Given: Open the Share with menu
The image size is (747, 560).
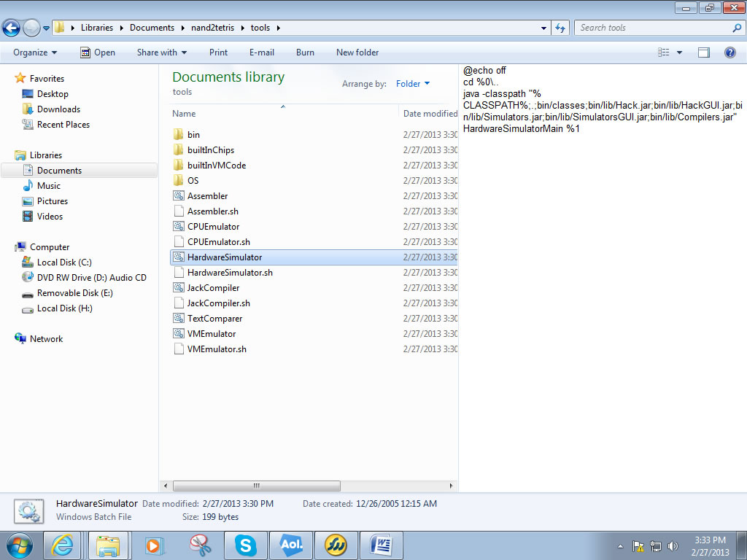Looking at the screenshot, I should click(162, 52).
